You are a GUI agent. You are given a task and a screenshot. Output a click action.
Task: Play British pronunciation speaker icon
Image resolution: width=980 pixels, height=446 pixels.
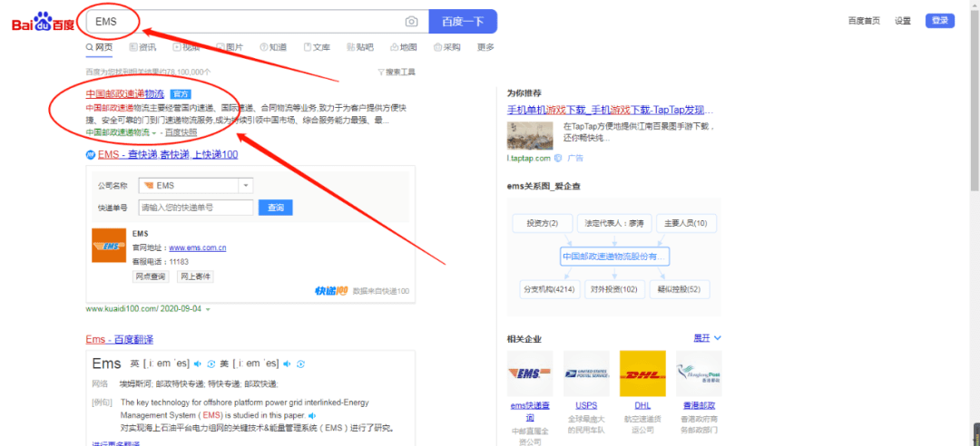pos(197,364)
